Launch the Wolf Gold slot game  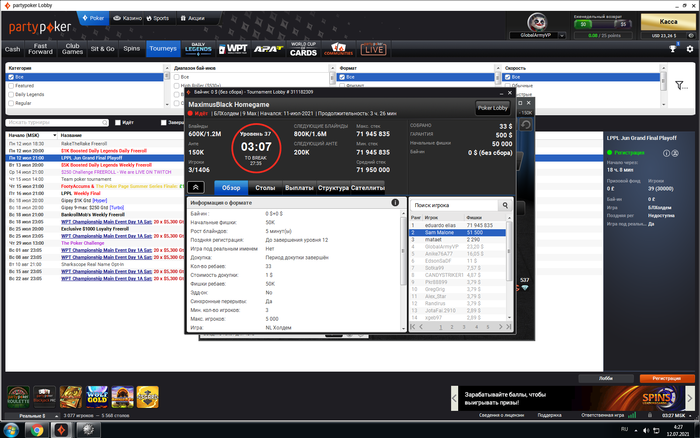click(x=97, y=396)
